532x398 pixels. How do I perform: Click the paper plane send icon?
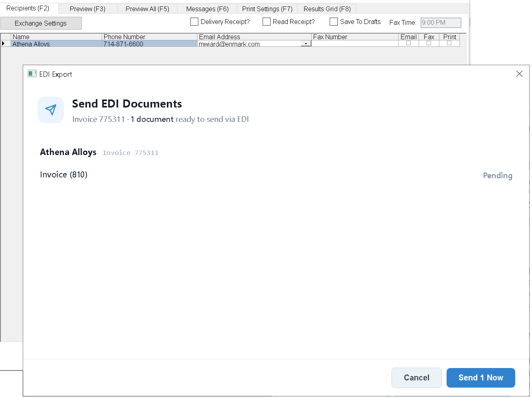click(x=51, y=110)
